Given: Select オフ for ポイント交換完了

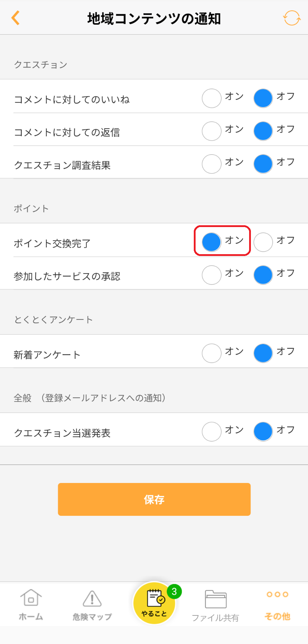Looking at the screenshot, I should 263,242.
